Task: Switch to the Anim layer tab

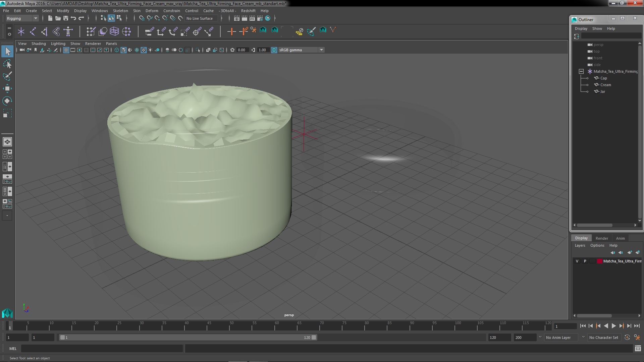Action: (620, 238)
